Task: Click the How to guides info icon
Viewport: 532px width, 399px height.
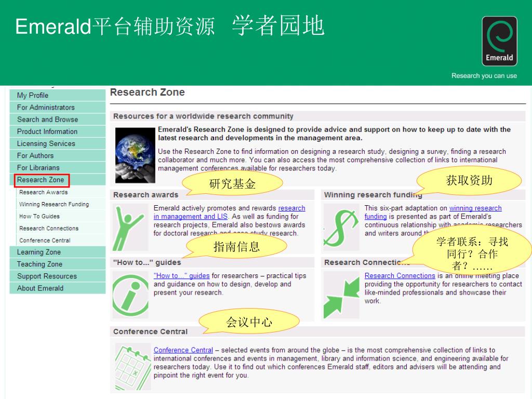Action: pyautogui.click(x=130, y=295)
